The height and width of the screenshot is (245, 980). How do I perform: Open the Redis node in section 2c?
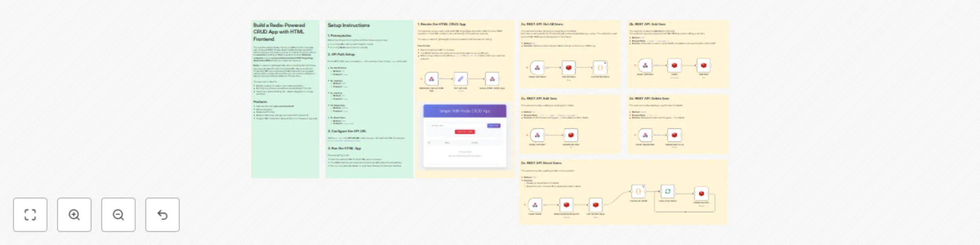[x=571, y=135]
